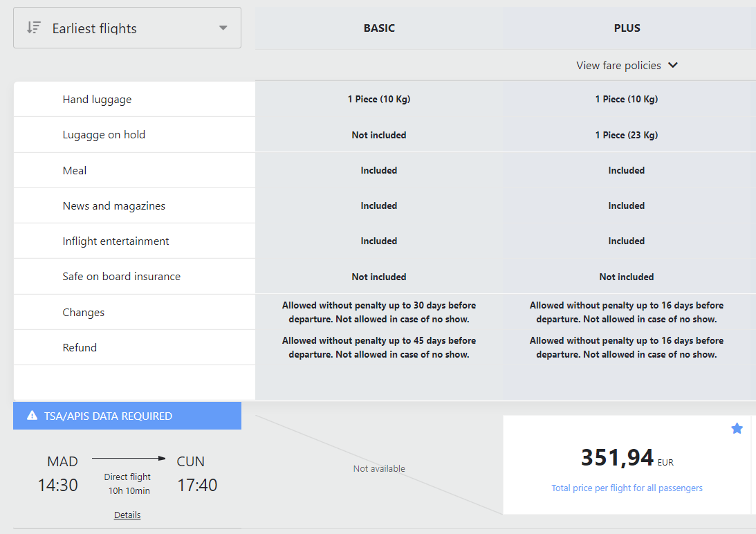The height and width of the screenshot is (534, 756).
Task: Select the PLUS fare column header
Action: (x=627, y=28)
